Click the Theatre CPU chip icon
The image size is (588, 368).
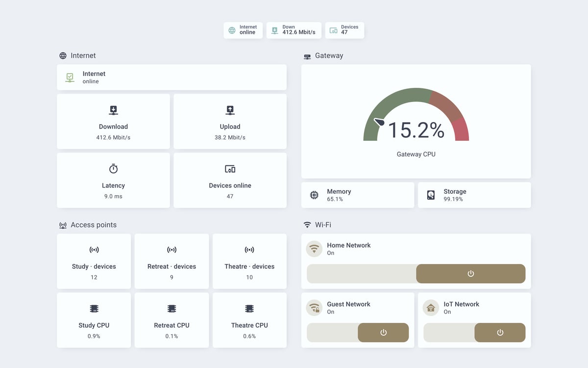click(x=249, y=309)
